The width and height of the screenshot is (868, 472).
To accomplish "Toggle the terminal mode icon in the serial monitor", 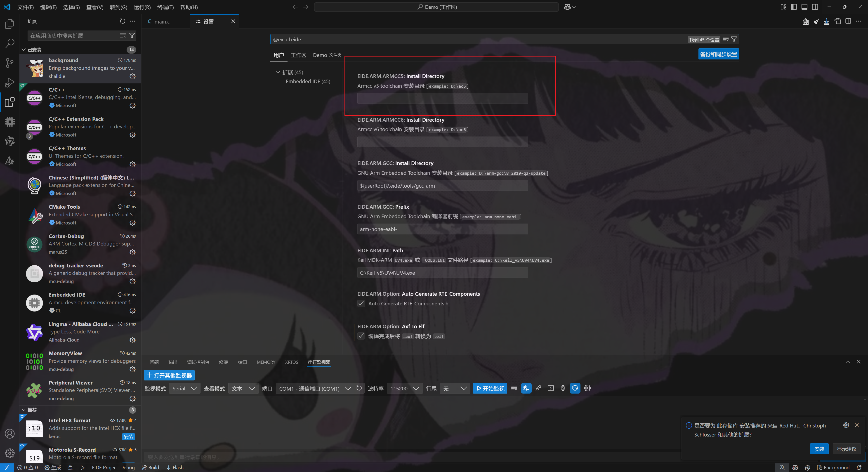I will coord(551,388).
